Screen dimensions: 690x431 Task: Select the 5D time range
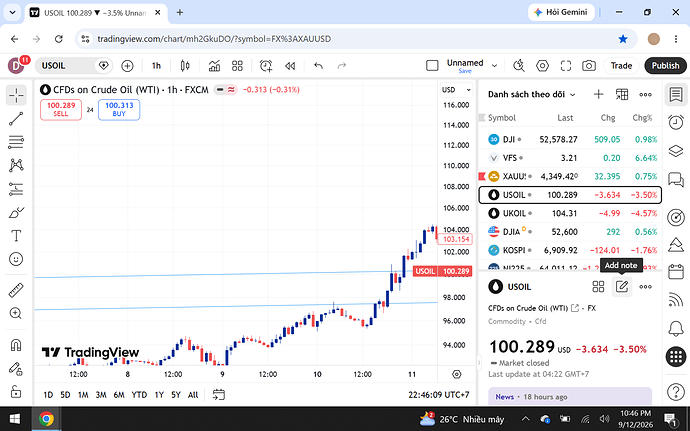(x=65, y=395)
